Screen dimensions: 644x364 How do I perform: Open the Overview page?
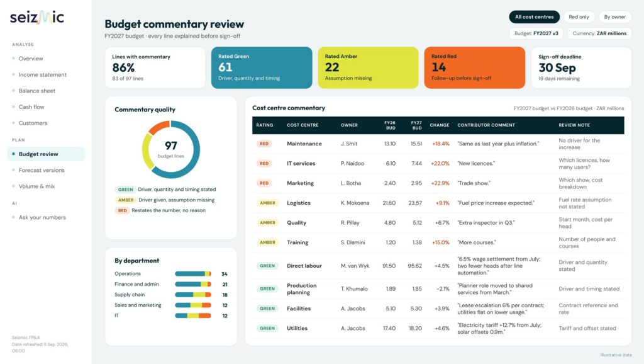coord(31,59)
